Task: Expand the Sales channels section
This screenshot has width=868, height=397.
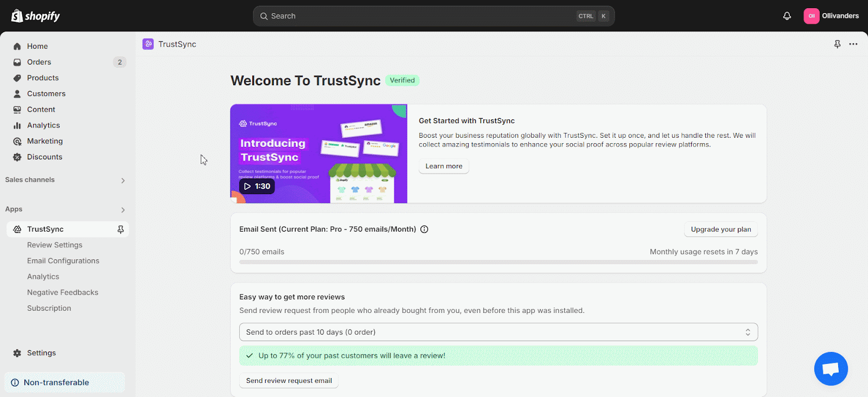Action: click(123, 181)
